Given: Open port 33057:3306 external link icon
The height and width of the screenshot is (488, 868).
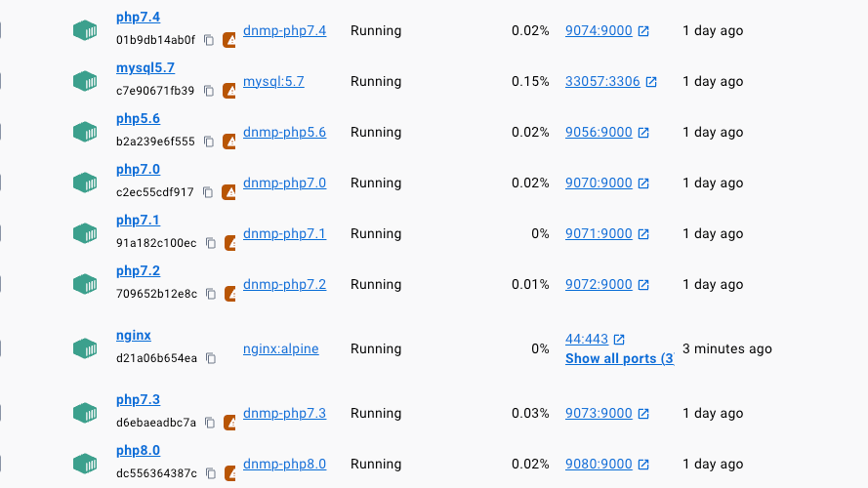Looking at the screenshot, I should tap(651, 82).
